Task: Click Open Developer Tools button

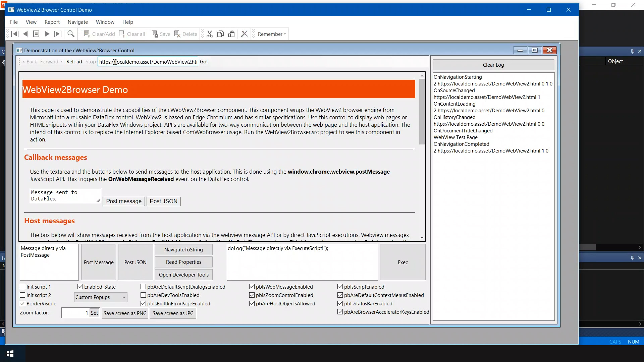Action: [x=183, y=275]
